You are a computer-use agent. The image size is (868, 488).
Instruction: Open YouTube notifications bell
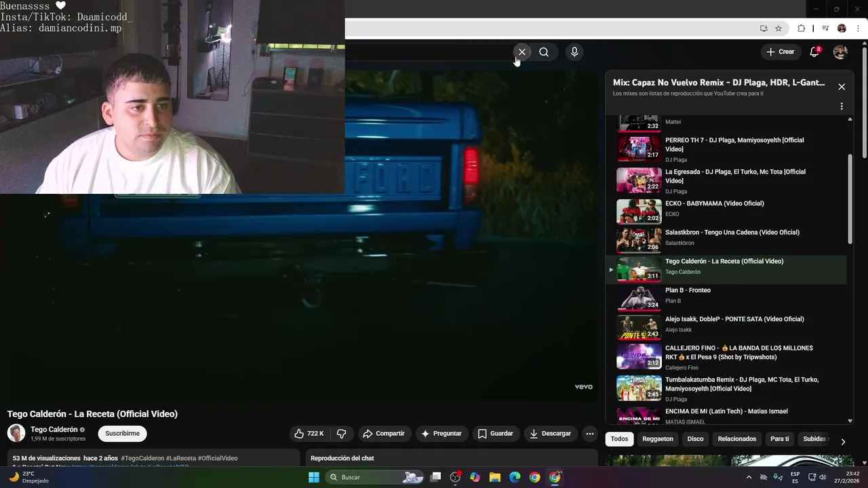[815, 52]
